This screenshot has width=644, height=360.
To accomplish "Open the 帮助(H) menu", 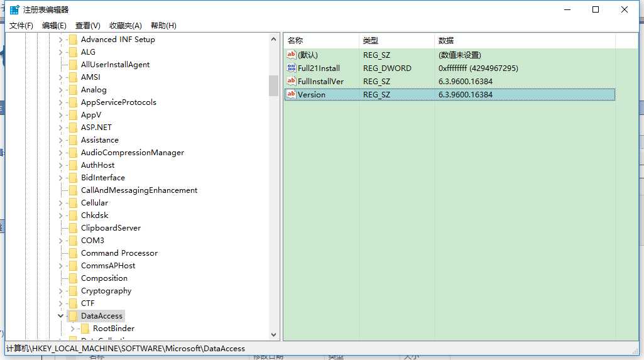I will (163, 26).
